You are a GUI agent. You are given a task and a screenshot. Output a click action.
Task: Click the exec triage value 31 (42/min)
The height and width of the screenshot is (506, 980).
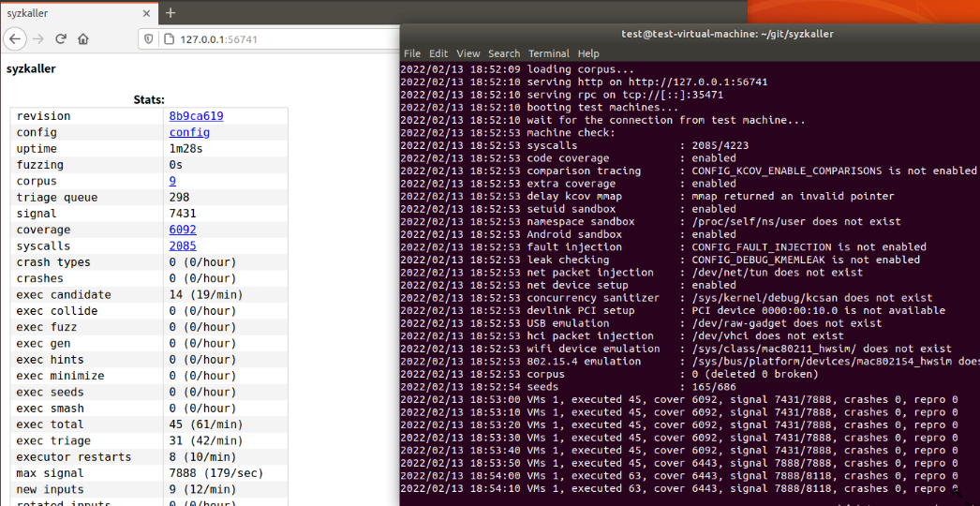coord(206,441)
